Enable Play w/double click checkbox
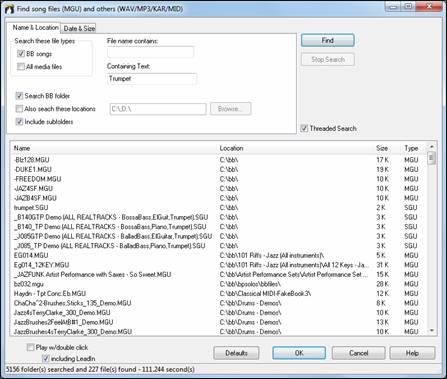Viewport: 447px width, 379px height. 31,347
